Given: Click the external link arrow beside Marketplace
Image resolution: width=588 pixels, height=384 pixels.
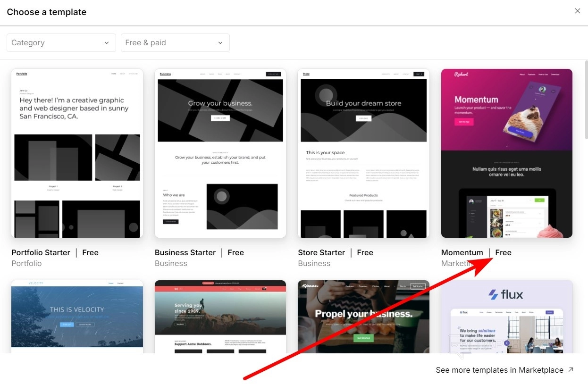Looking at the screenshot, I should coord(571,370).
